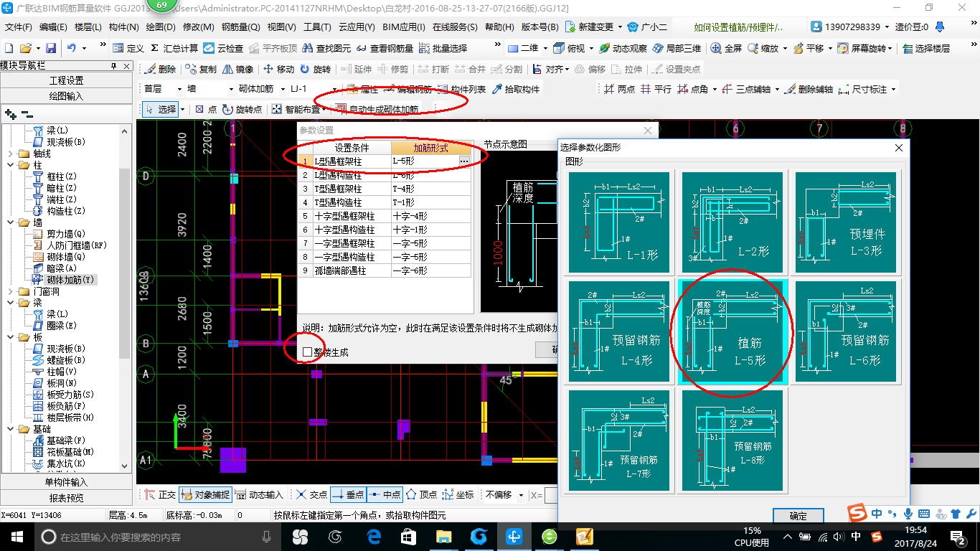Click 工程设置 navigation button
980x551 pixels.
pos(66,80)
